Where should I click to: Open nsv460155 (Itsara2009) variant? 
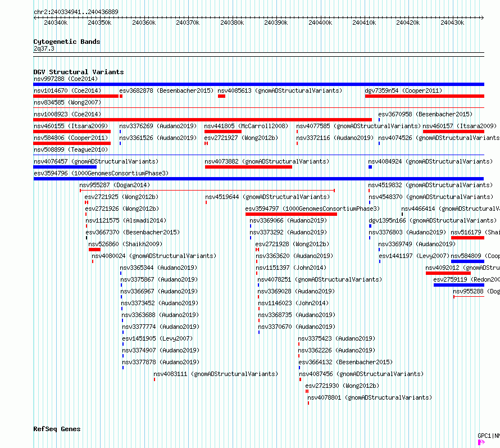coord(71,126)
